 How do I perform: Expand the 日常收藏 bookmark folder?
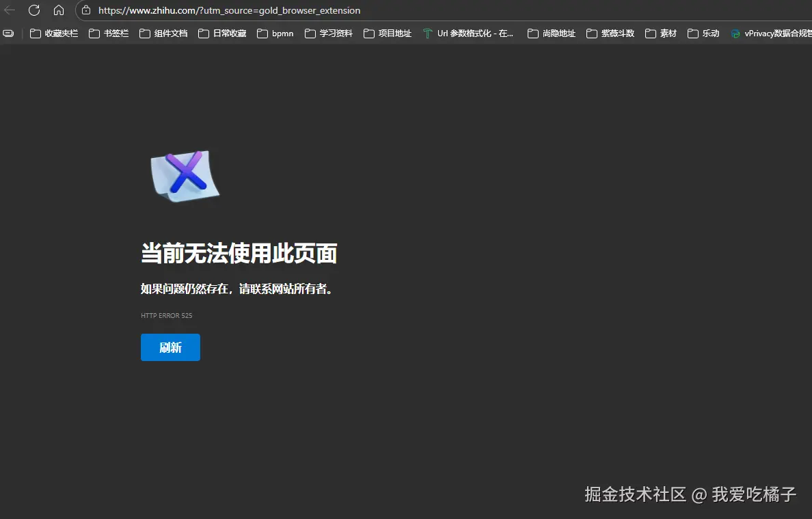click(221, 33)
